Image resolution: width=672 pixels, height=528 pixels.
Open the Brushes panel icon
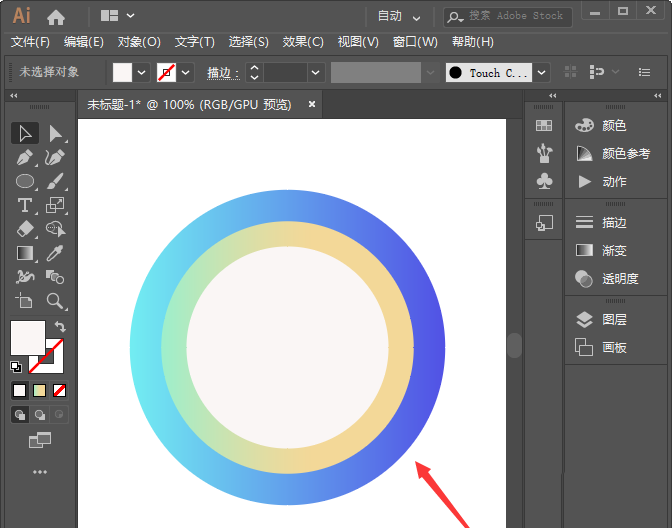click(x=544, y=153)
